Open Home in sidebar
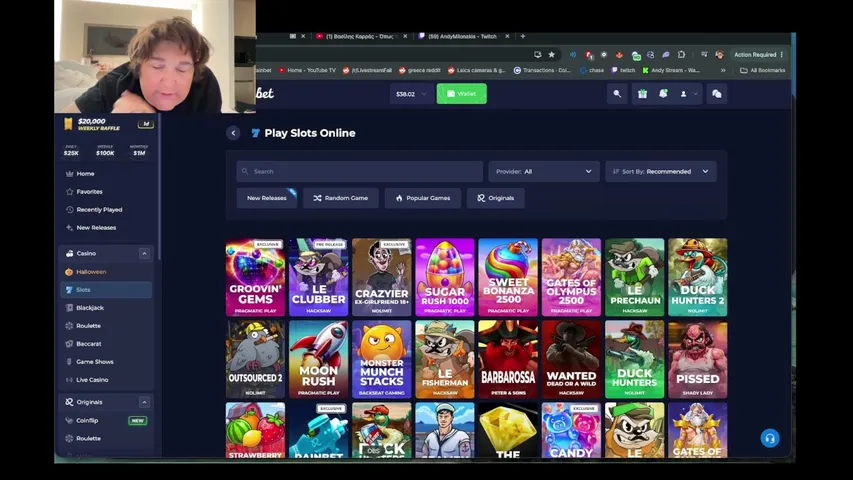Image resolution: width=853 pixels, height=480 pixels. coord(85,174)
